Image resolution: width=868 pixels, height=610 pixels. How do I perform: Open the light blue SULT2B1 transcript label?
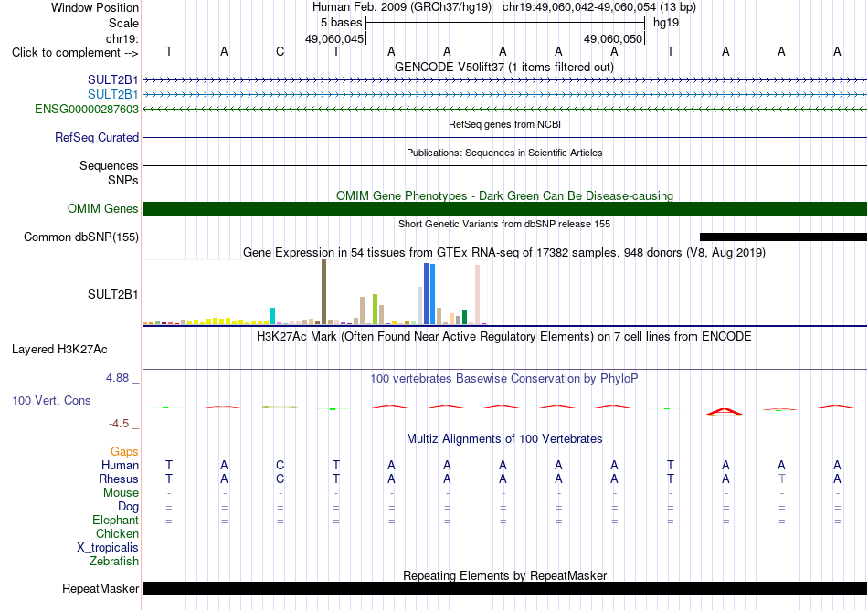point(113,95)
